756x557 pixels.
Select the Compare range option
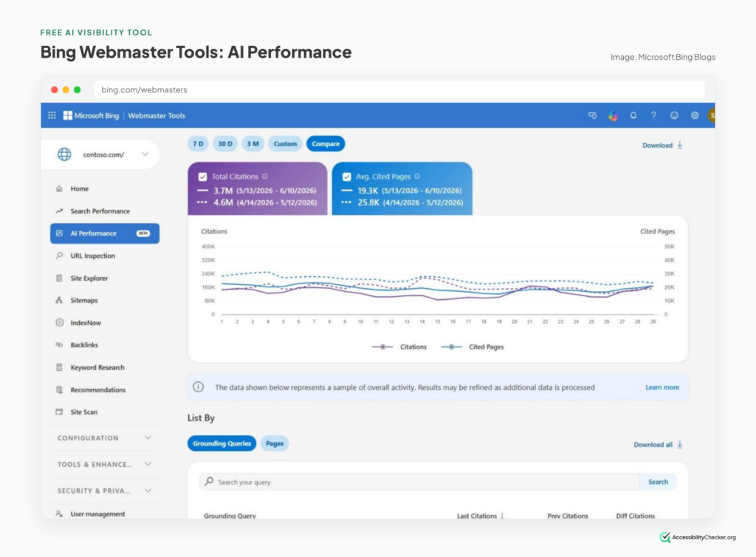click(326, 144)
